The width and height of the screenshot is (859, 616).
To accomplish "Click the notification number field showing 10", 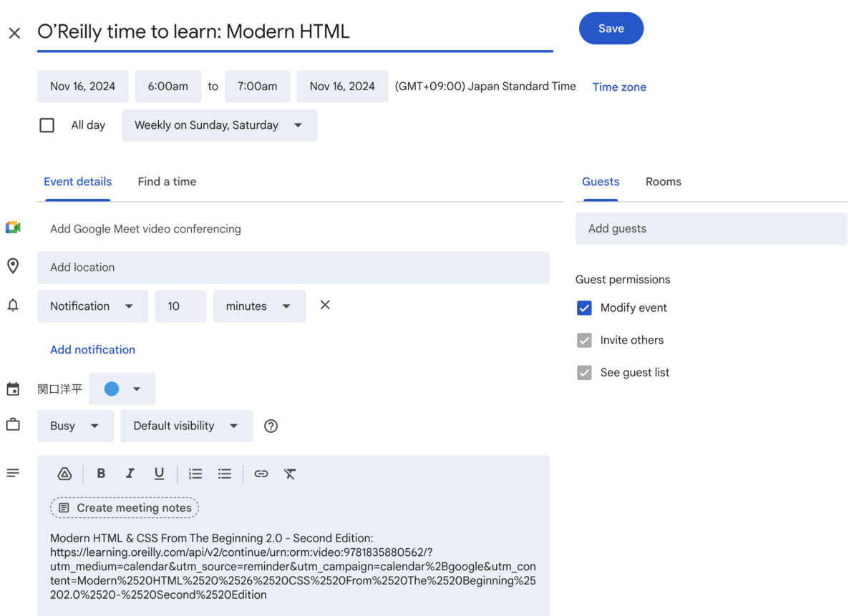I will [180, 306].
